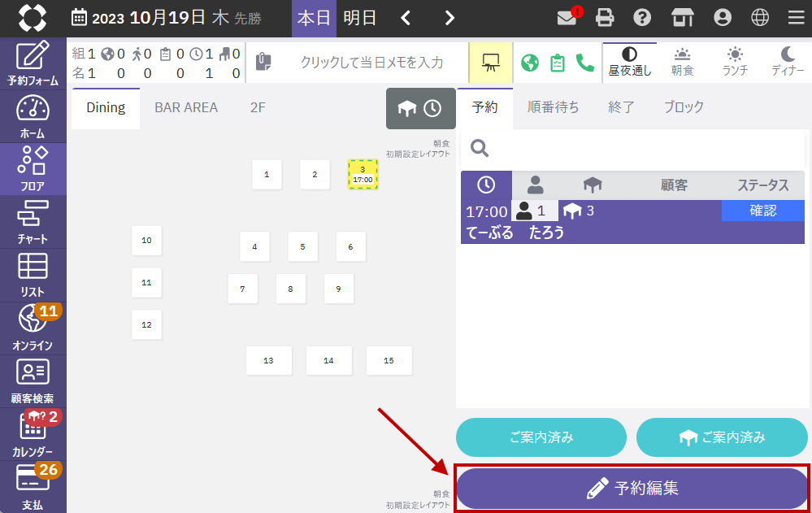Open help via question mark icon
Screen dimensions: 812x513
click(x=642, y=18)
